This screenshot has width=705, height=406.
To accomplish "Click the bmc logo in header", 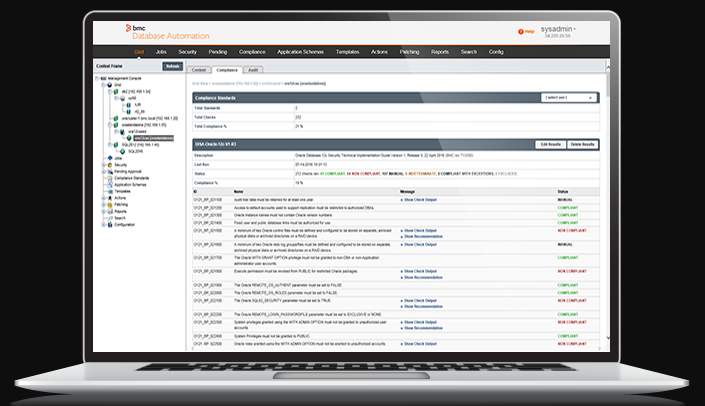I will tap(135, 28).
